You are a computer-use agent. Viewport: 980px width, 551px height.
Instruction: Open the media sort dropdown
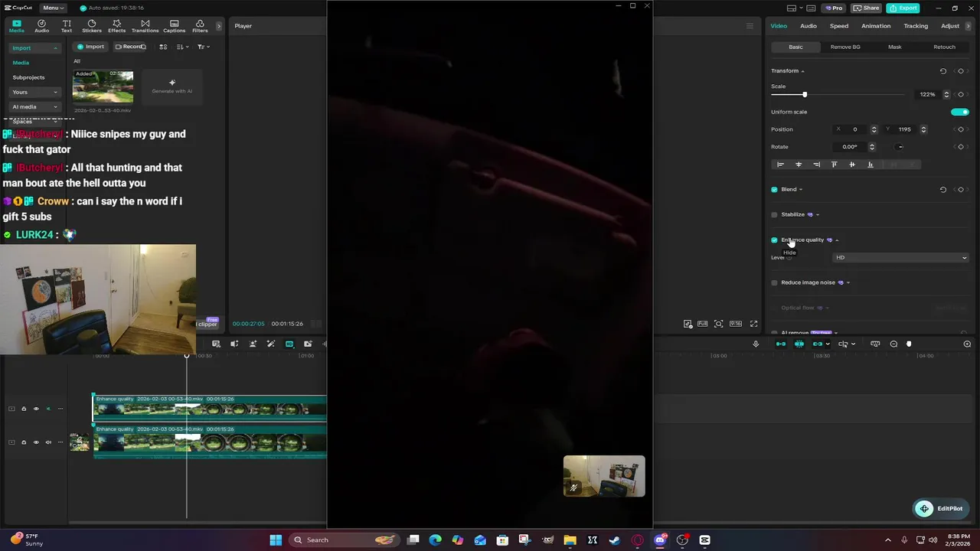(182, 47)
